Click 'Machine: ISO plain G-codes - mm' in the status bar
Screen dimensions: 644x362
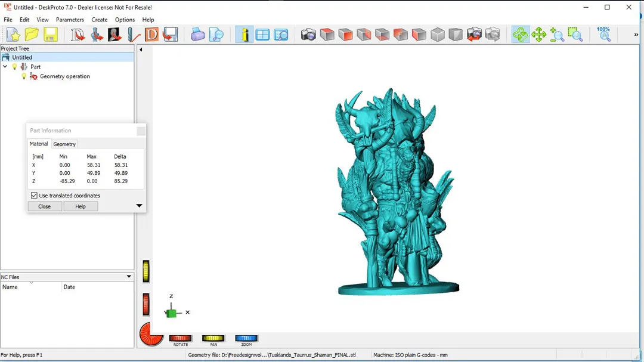coord(410,355)
